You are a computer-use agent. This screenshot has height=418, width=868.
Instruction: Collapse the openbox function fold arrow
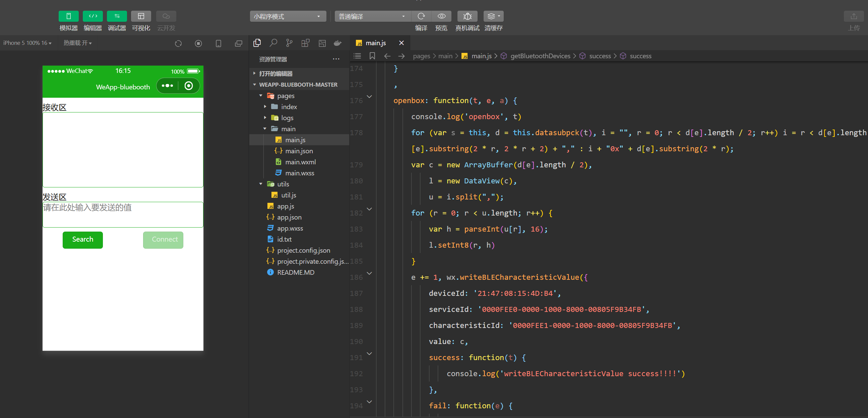[x=369, y=97]
